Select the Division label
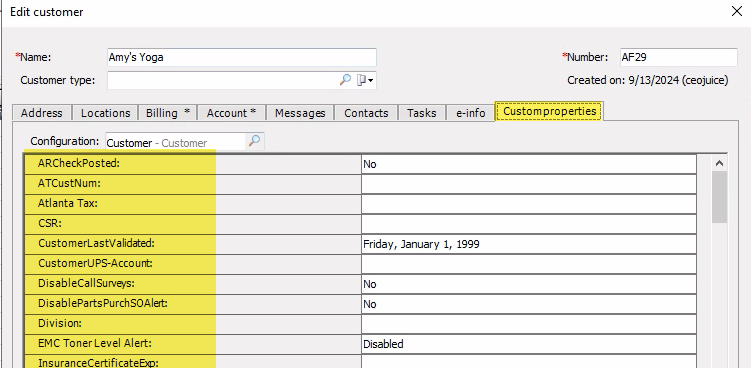 point(60,323)
